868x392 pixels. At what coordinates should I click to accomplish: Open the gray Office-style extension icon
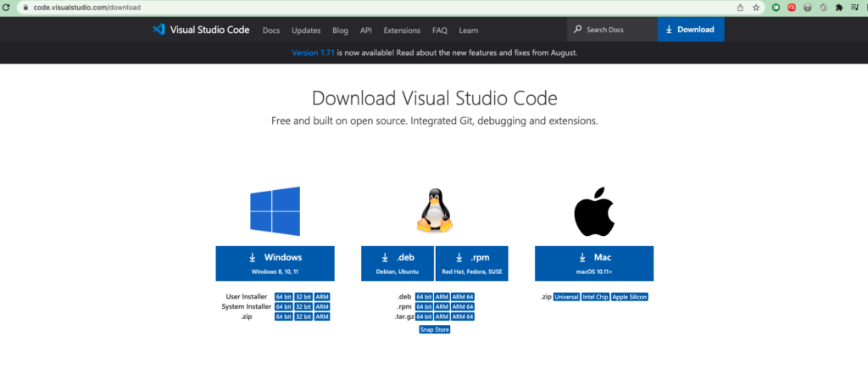click(823, 8)
